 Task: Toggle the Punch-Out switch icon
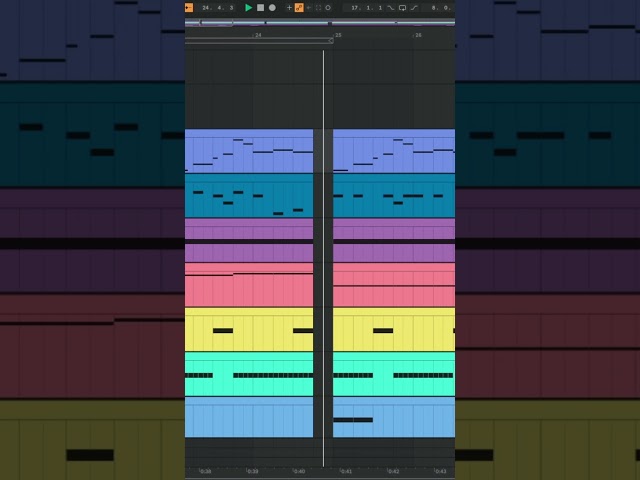click(414, 7)
